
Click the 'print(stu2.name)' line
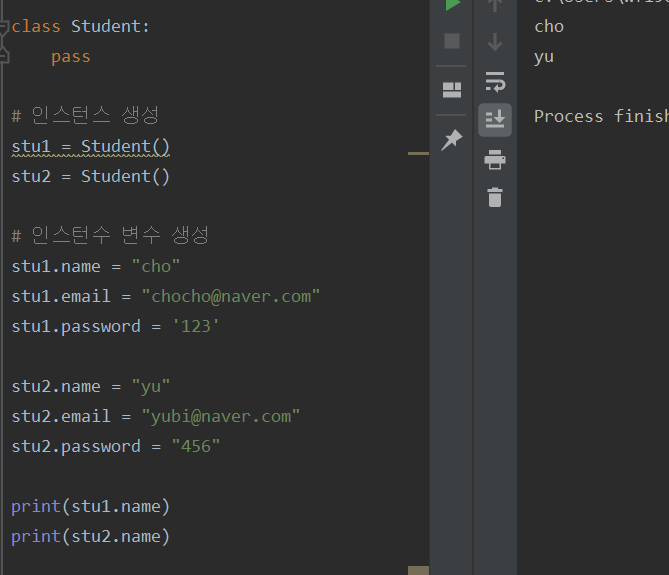point(90,537)
